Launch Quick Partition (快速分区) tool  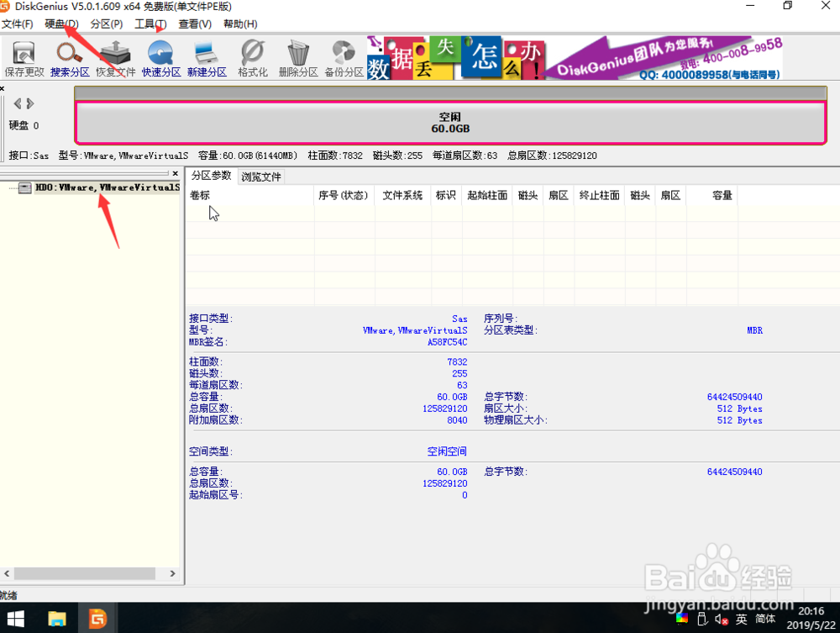[161, 58]
